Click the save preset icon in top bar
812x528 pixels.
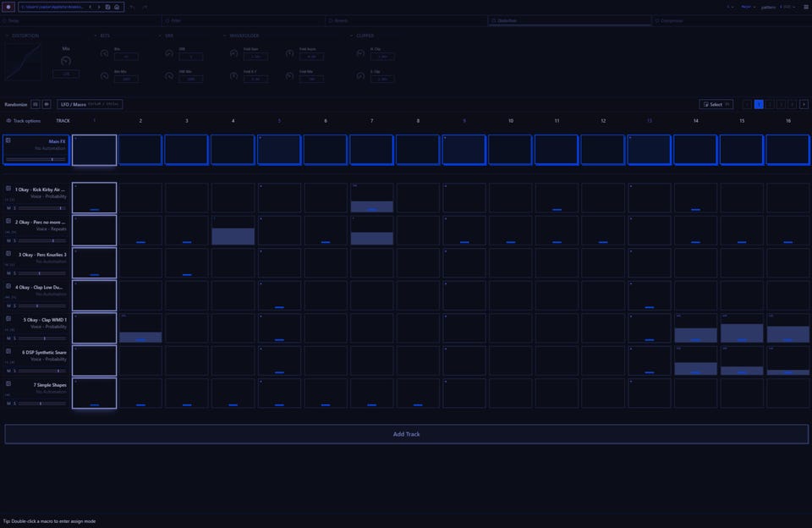tap(107, 8)
